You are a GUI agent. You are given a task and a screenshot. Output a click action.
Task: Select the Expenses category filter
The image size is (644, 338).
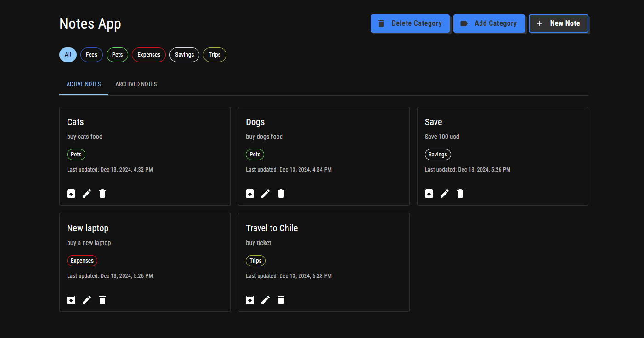tap(148, 55)
